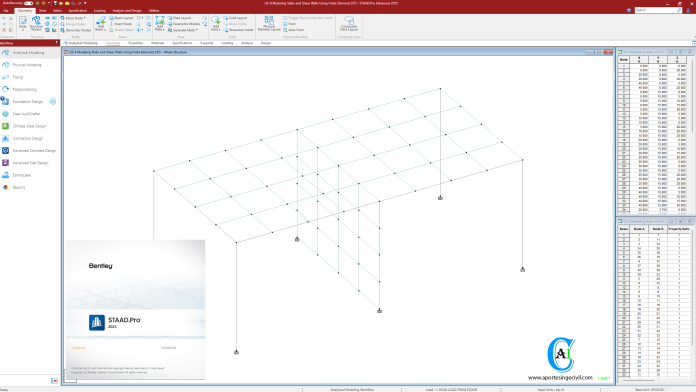The image size is (696, 392).
Task: Click Insert Node tool
Action: coord(121,24)
